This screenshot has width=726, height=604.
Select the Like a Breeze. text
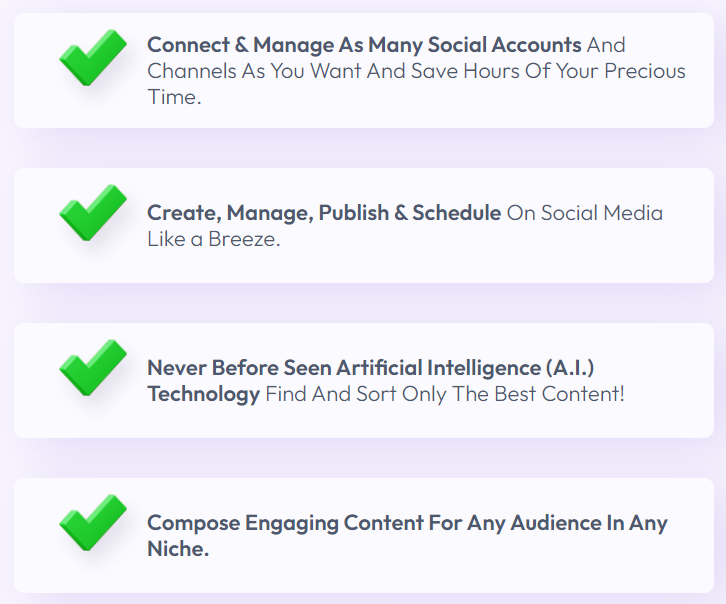pyautogui.click(x=213, y=239)
